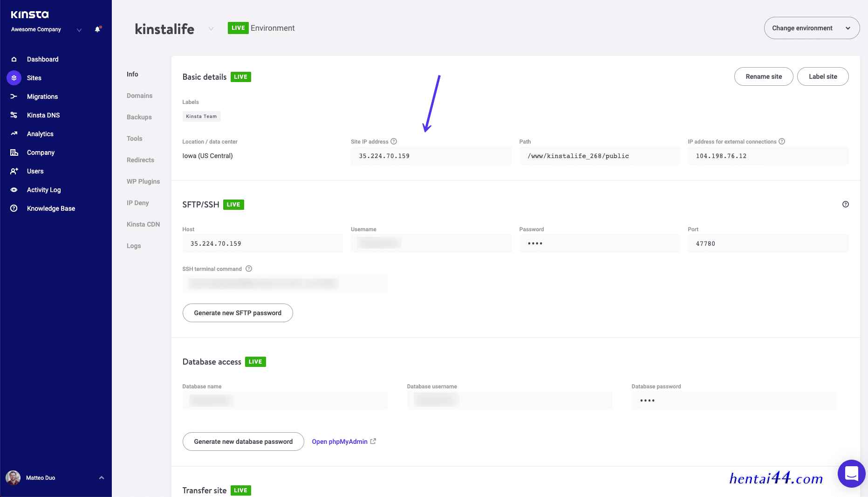
Task: Click the Database password field
Action: coord(734,400)
